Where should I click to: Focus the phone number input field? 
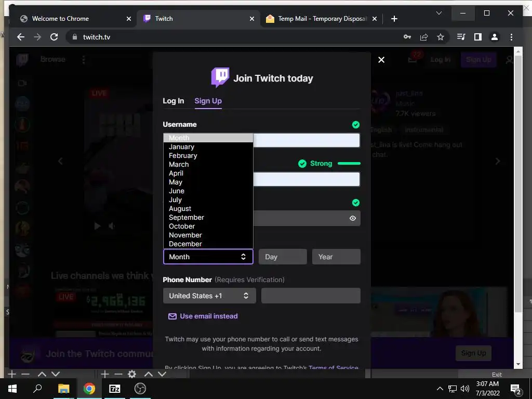click(x=311, y=296)
